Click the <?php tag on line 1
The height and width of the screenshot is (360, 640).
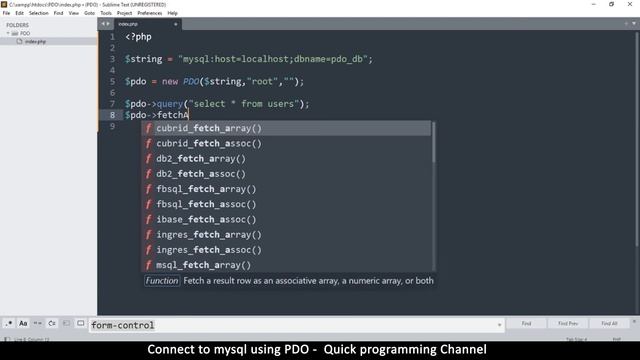[138, 37]
